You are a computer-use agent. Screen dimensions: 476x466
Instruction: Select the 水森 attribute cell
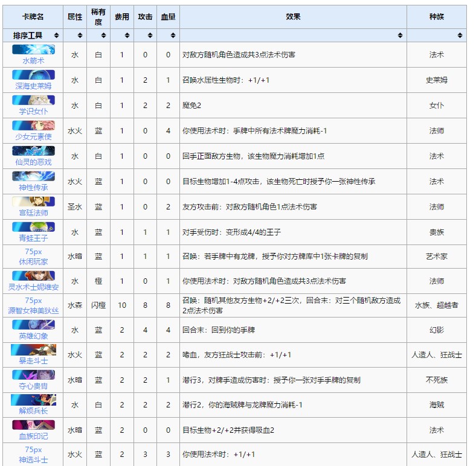point(75,305)
